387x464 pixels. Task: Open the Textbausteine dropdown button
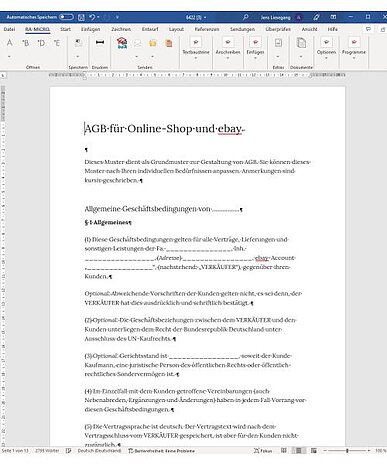pos(196,48)
